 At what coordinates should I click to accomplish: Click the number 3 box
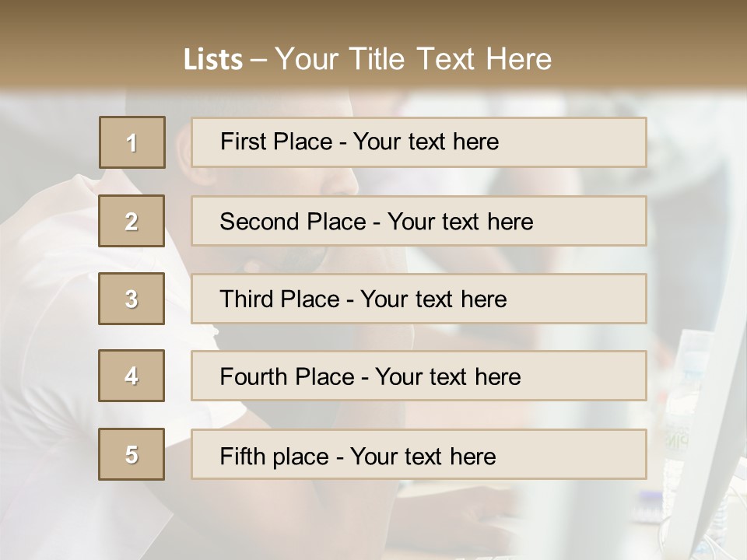(x=132, y=299)
